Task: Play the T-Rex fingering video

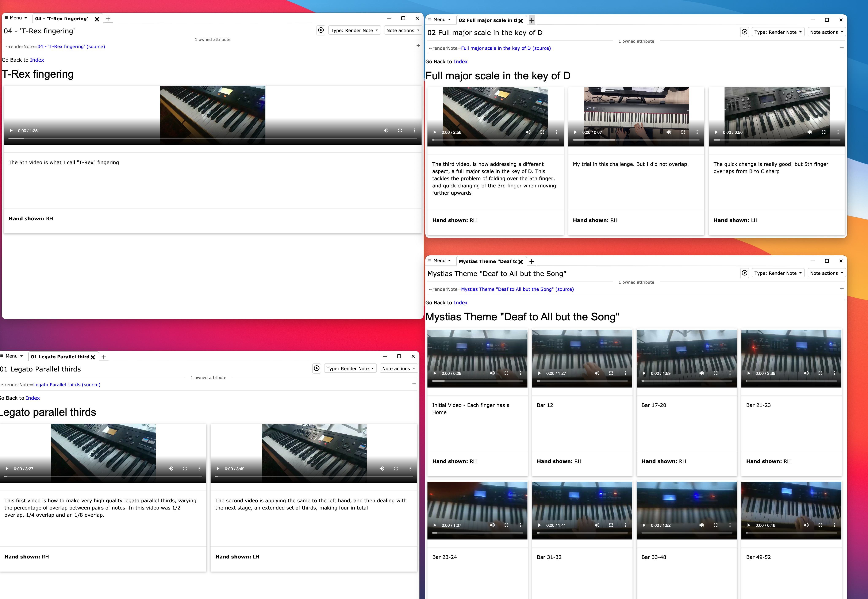Action: point(11,131)
